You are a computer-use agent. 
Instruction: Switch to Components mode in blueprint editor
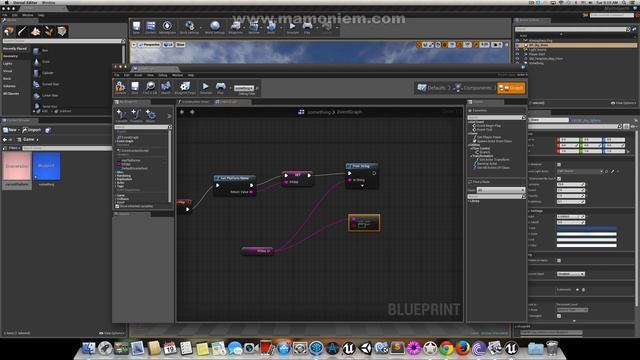point(473,88)
